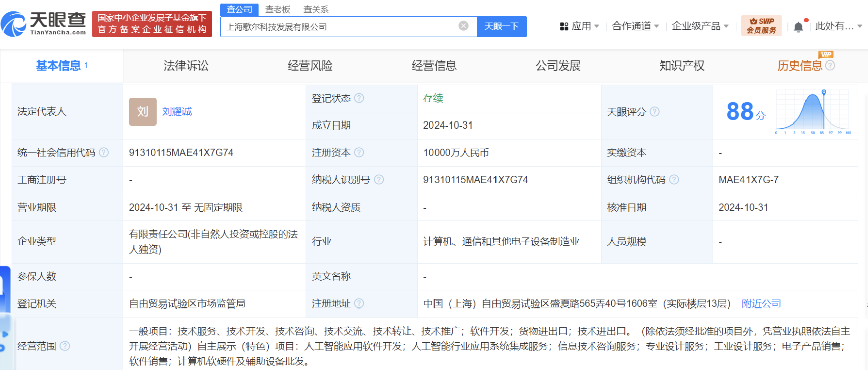Viewport: 868px width, 370px height.
Task: Click help icon next to 注册资本
Action: pyautogui.click(x=359, y=152)
